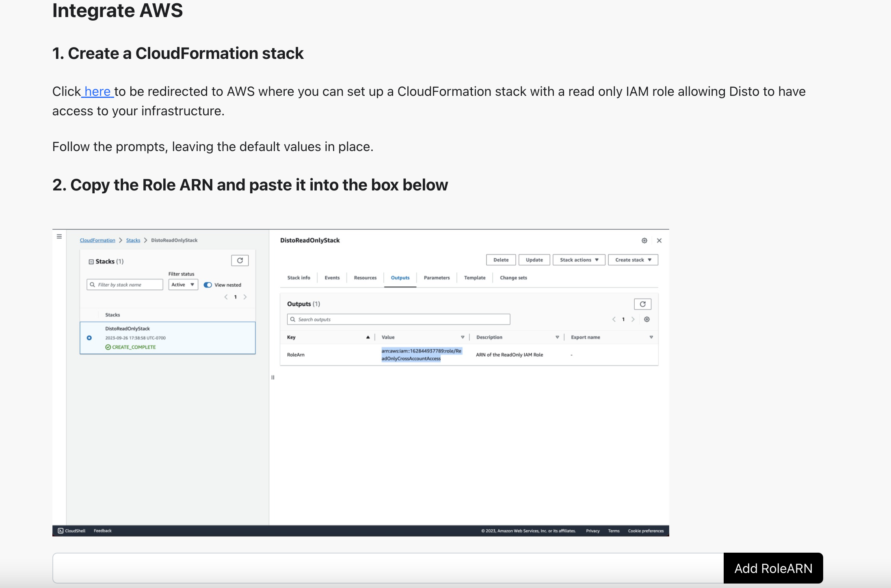This screenshot has width=891, height=588.
Task: Close the DistoReadOnlyStack details panel
Action: tap(659, 240)
